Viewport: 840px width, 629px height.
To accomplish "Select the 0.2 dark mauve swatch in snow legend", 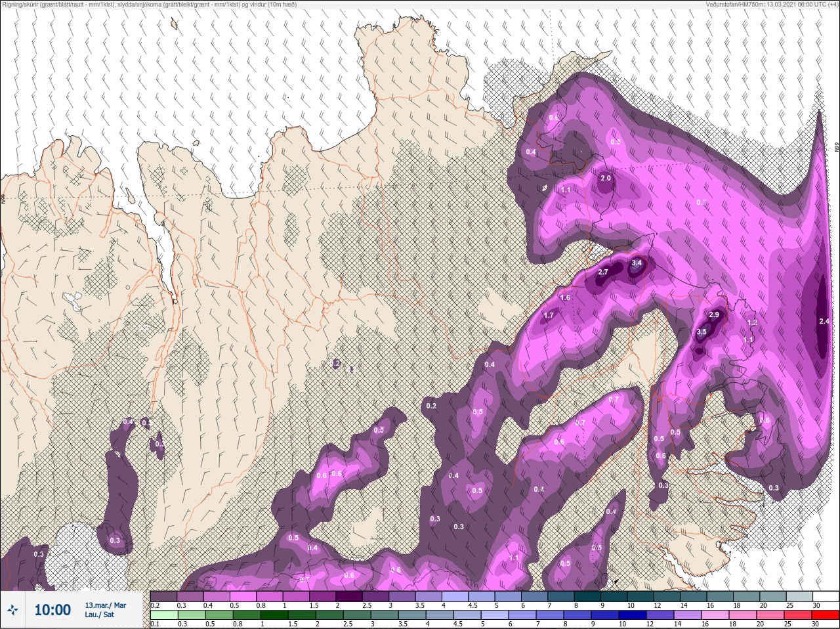I will tap(163, 596).
